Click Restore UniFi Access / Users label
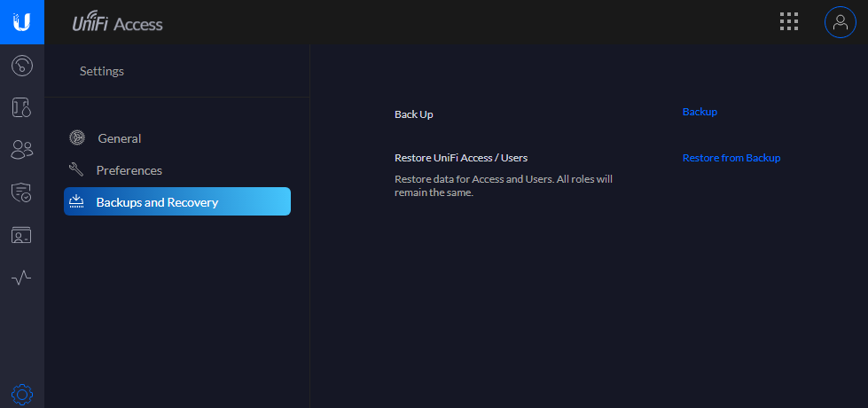Image resolution: width=868 pixels, height=408 pixels. pos(461,158)
